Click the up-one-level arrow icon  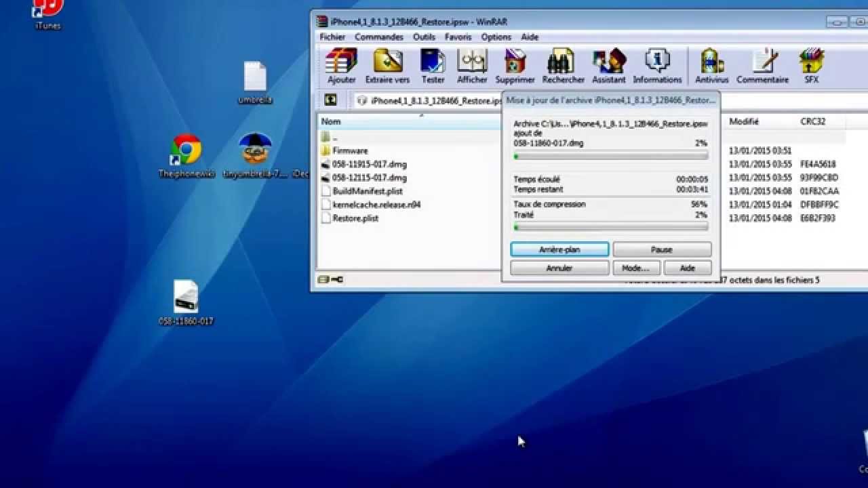coord(330,100)
